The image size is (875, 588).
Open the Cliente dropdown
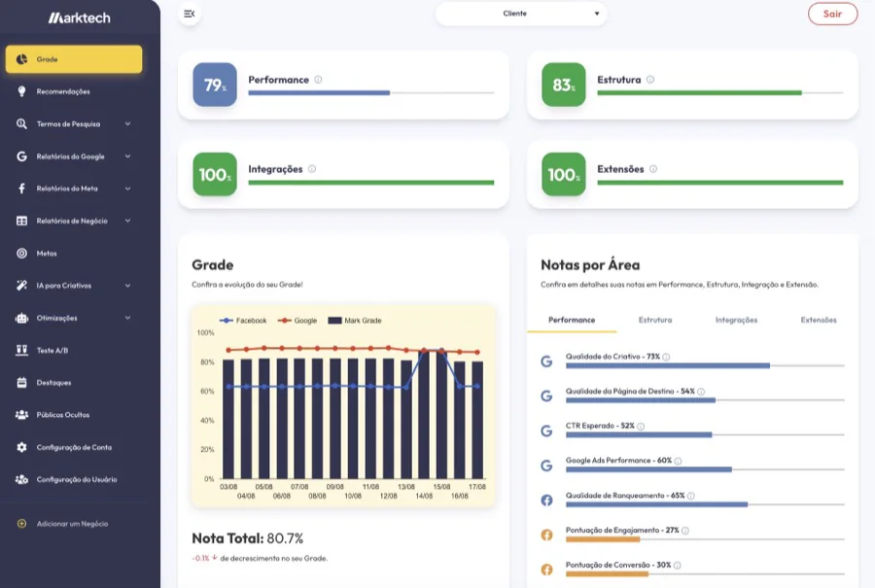(521, 14)
